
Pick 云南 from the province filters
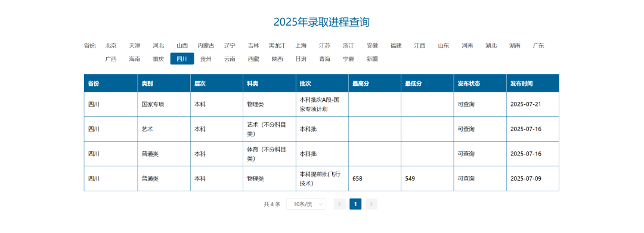pos(230,58)
